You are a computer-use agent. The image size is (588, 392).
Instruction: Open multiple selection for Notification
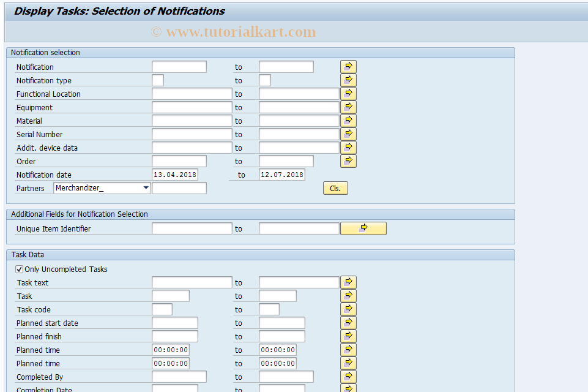coord(348,66)
